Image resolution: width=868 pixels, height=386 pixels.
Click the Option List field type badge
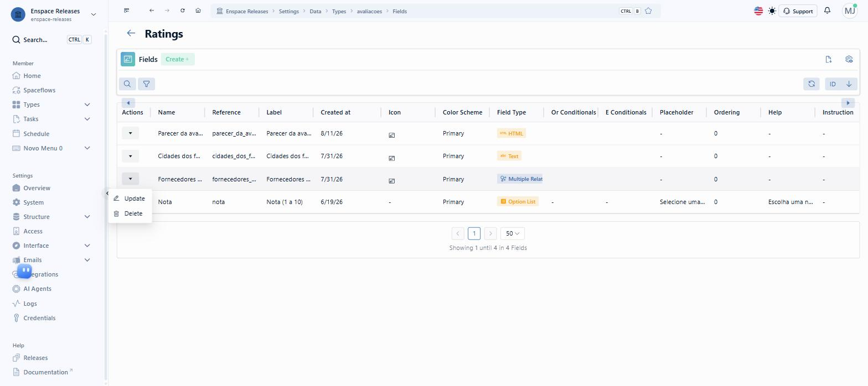coord(518,201)
